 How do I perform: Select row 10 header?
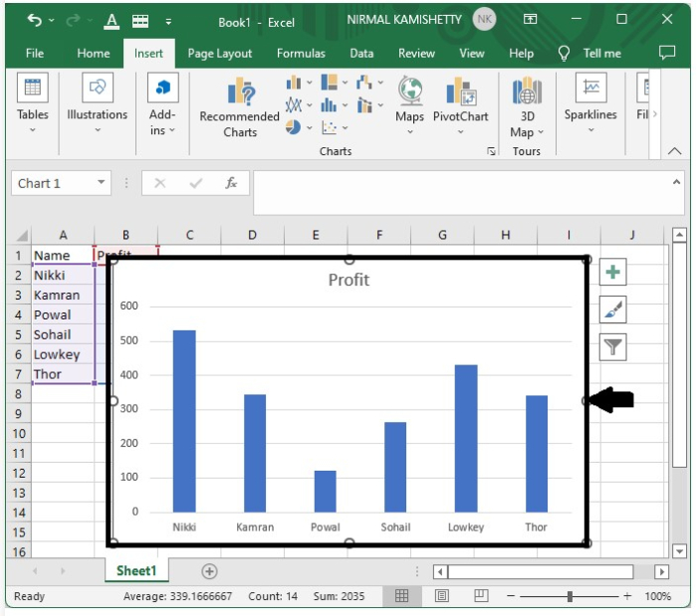19,434
